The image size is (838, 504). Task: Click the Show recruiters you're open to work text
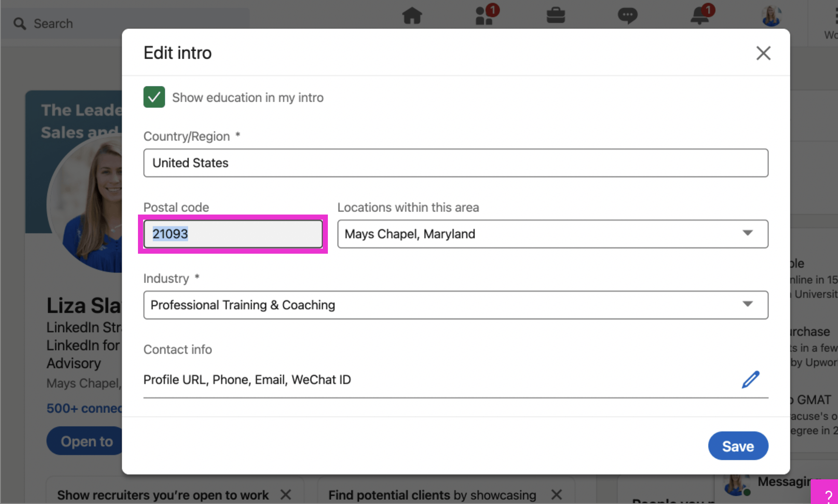163,495
